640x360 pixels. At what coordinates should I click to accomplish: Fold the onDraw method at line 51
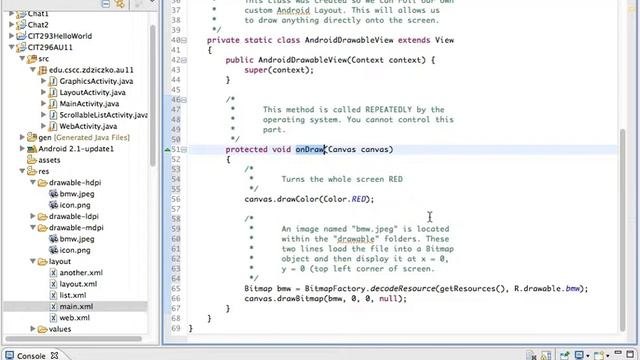(x=184, y=150)
